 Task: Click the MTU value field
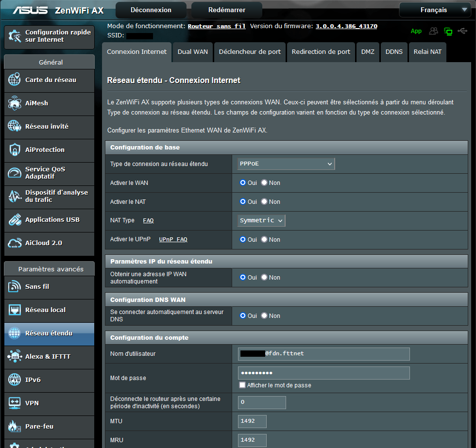point(252,421)
